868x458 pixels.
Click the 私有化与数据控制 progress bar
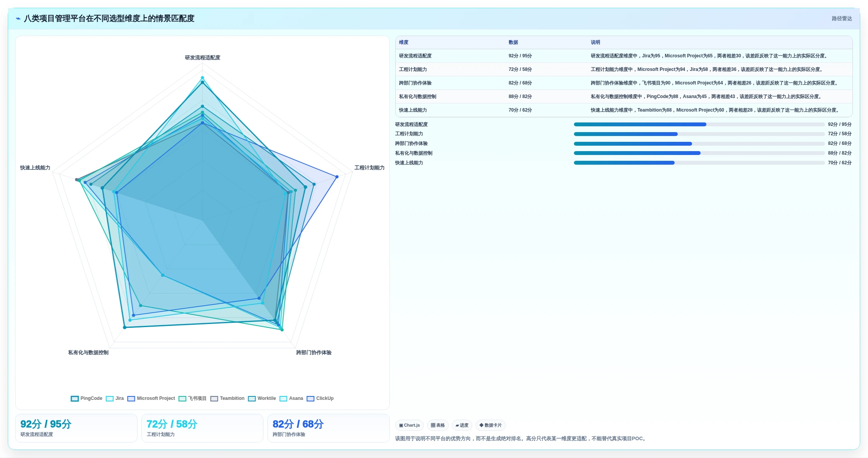pos(699,153)
